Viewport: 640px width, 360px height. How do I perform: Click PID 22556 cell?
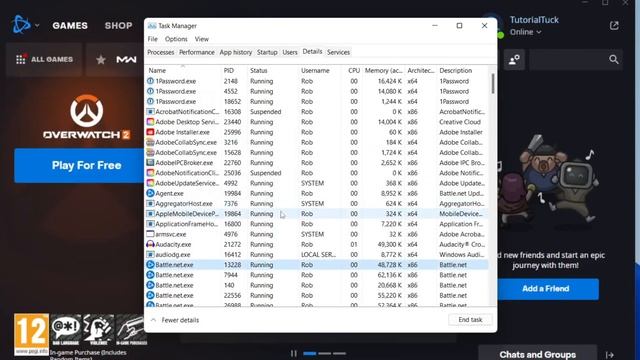pyautogui.click(x=232, y=296)
